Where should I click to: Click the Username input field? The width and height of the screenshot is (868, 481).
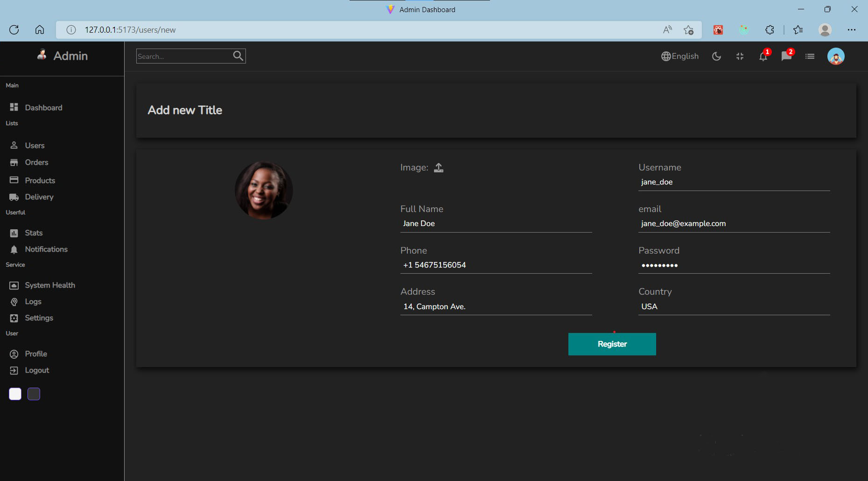(x=734, y=182)
